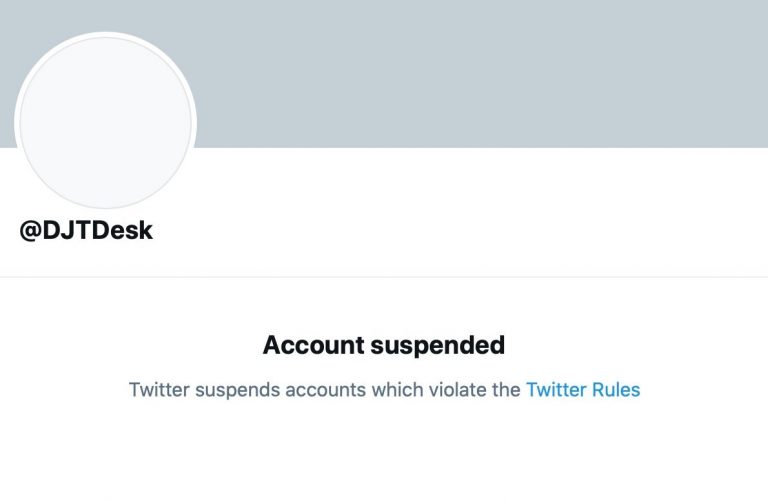This screenshot has height=501, width=768.
Task: Click the "DJT" letters in the handle
Action: click(x=70, y=231)
